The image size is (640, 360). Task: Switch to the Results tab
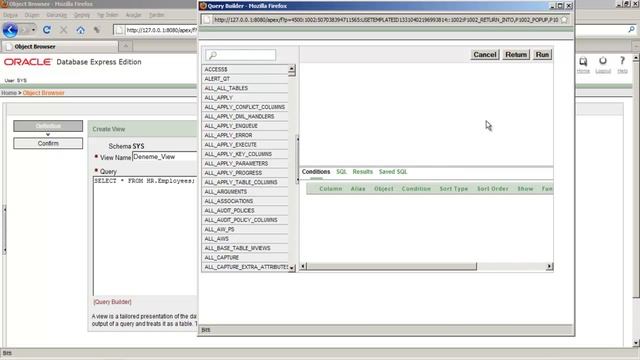(x=362, y=172)
